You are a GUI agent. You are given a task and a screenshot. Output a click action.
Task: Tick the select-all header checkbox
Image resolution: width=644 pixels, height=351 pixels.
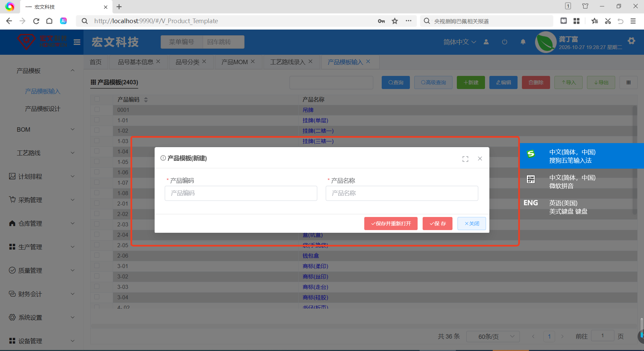97,99
